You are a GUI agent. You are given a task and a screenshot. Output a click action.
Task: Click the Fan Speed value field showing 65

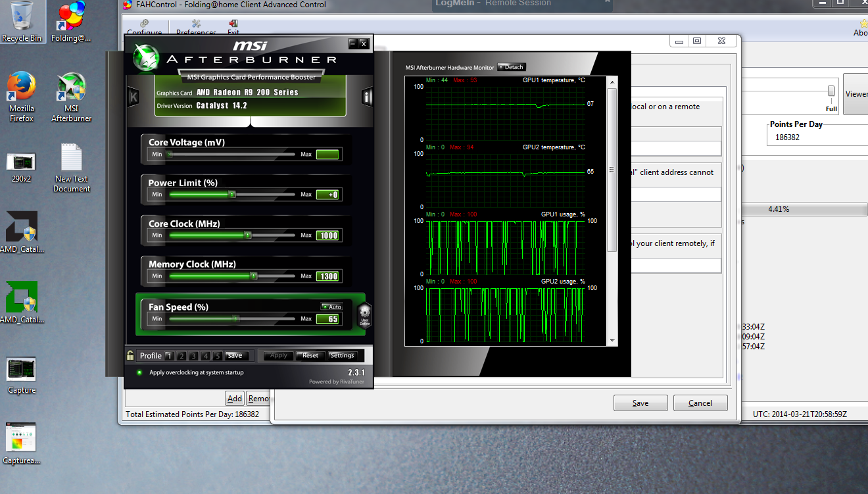(x=327, y=319)
